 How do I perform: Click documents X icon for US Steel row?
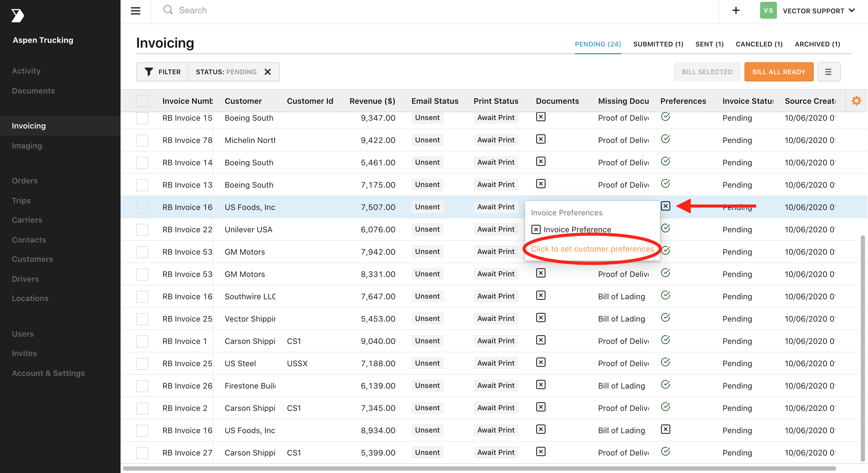541,363
